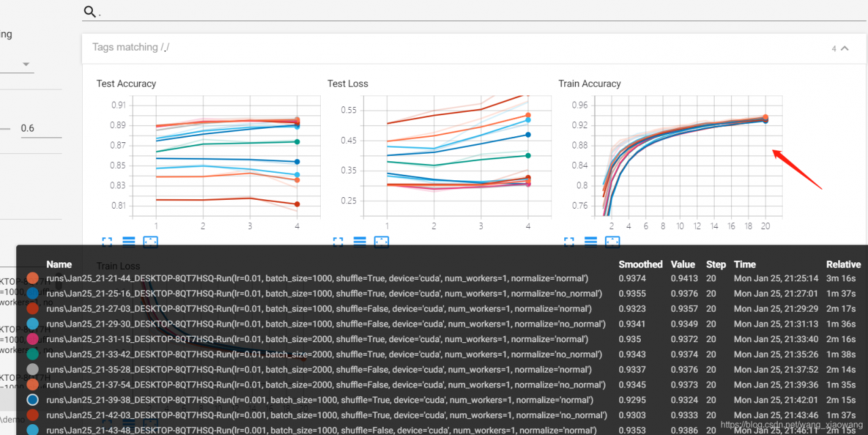Click the magnifier search icon
Screen dimensions: 868x435
point(89,12)
